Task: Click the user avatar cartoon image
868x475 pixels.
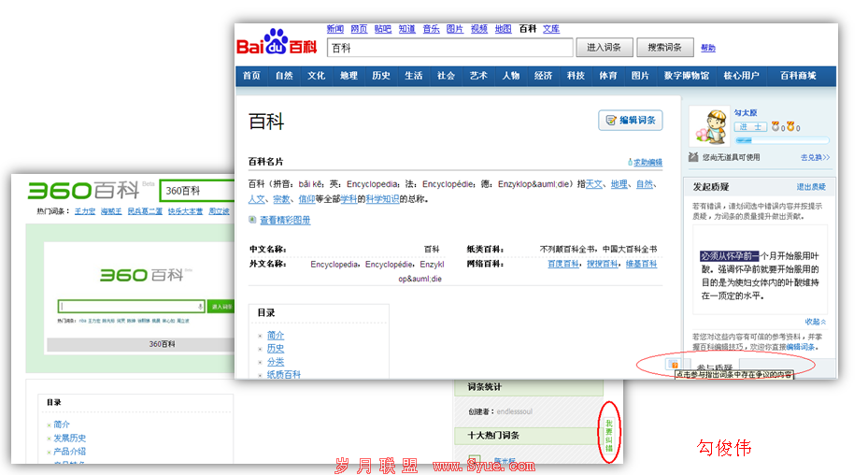Action: tap(711, 127)
